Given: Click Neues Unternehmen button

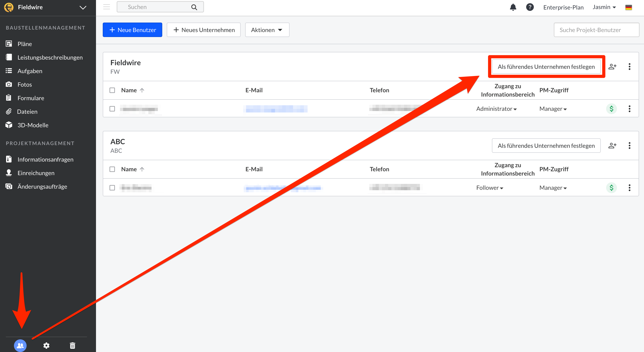Looking at the screenshot, I should tap(204, 30).
